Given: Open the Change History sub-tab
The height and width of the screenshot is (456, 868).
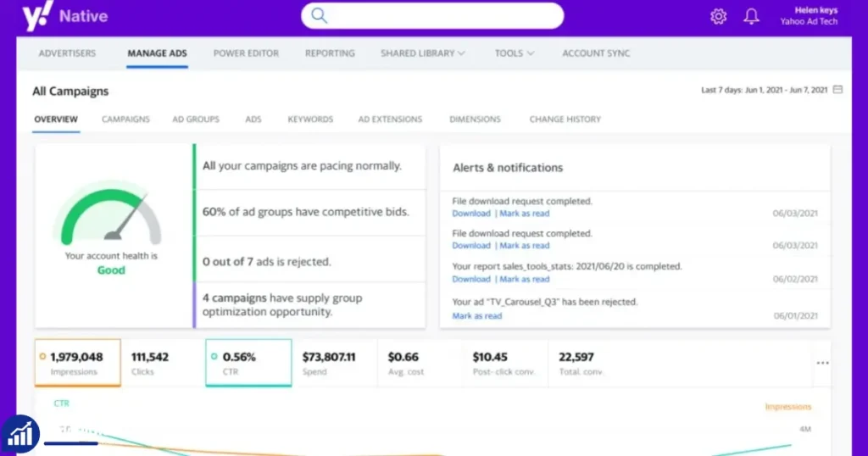Looking at the screenshot, I should coord(565,119).
